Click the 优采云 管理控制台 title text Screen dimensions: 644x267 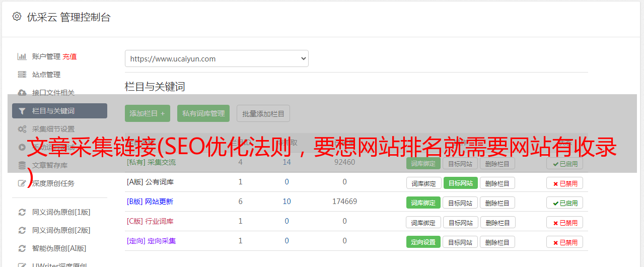coord(68,17)
